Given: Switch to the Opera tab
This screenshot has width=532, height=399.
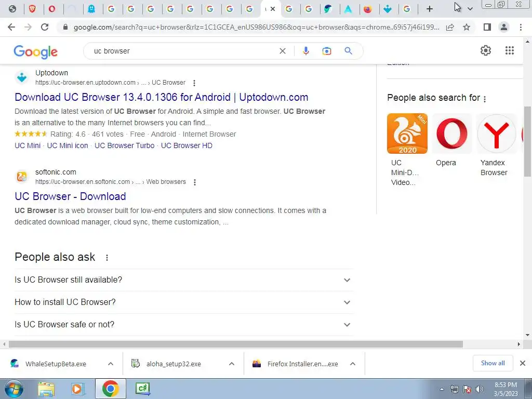Looking at the screenshot, I should [52, 9].
